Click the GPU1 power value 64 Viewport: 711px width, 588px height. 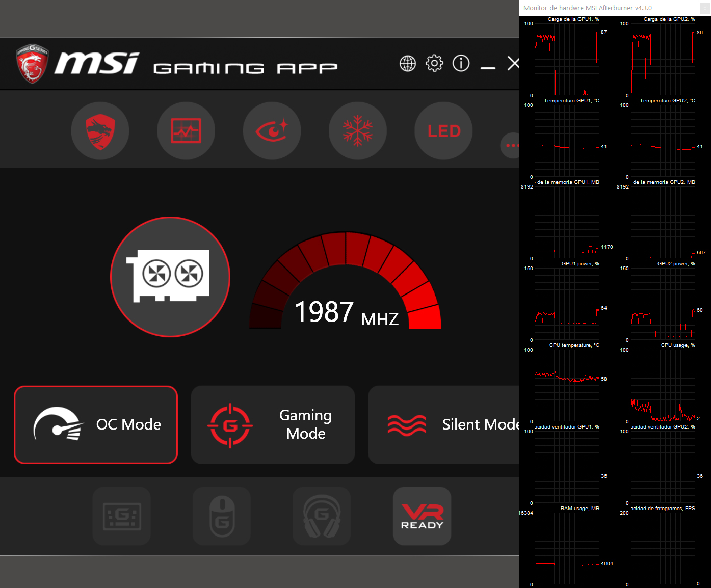604,308
